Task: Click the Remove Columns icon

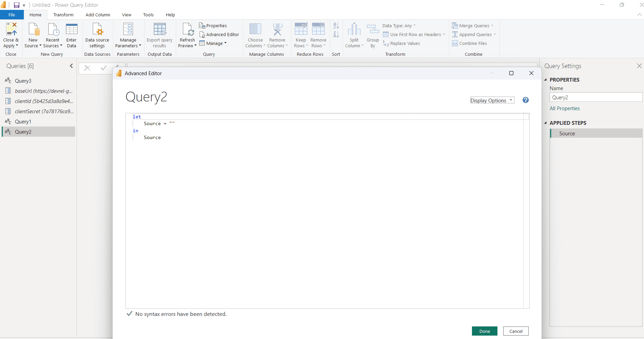Action: [x=277, y=29]
